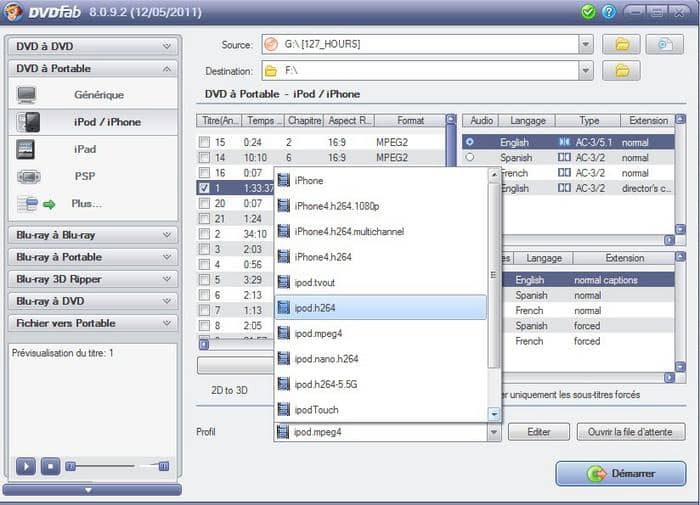Stop the title preview
Viewport: 700px width, 505px height.
50,467
